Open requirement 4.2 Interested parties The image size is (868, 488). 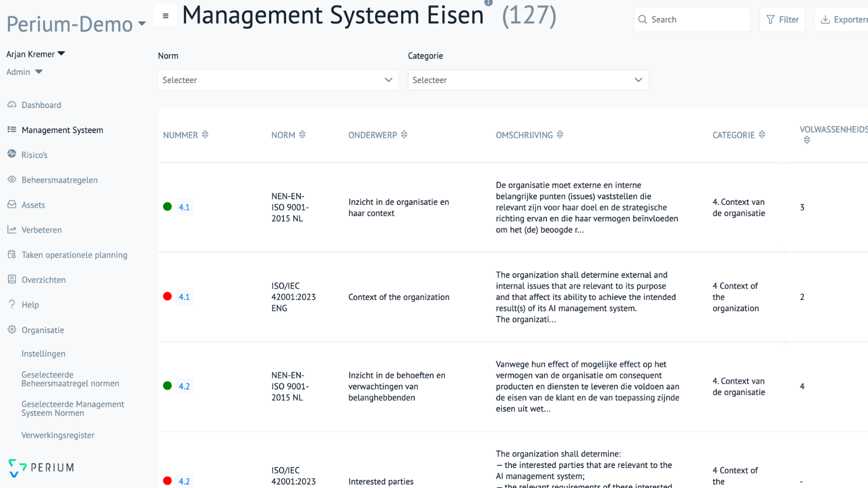(x=184, y=481)
